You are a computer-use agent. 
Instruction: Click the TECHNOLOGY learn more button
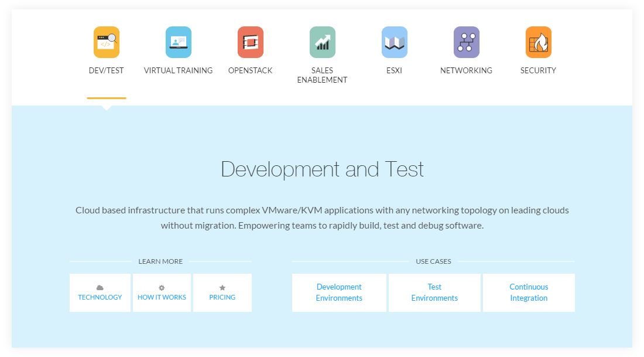point(100,297)
